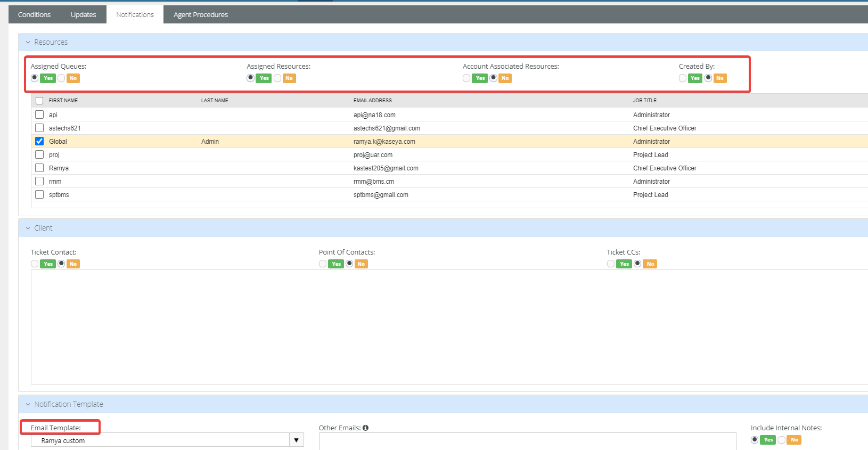Image resolution: width=868 pixels, height=450 pixels.
Task: Collapse the Client section chevron
Action: 28,228
